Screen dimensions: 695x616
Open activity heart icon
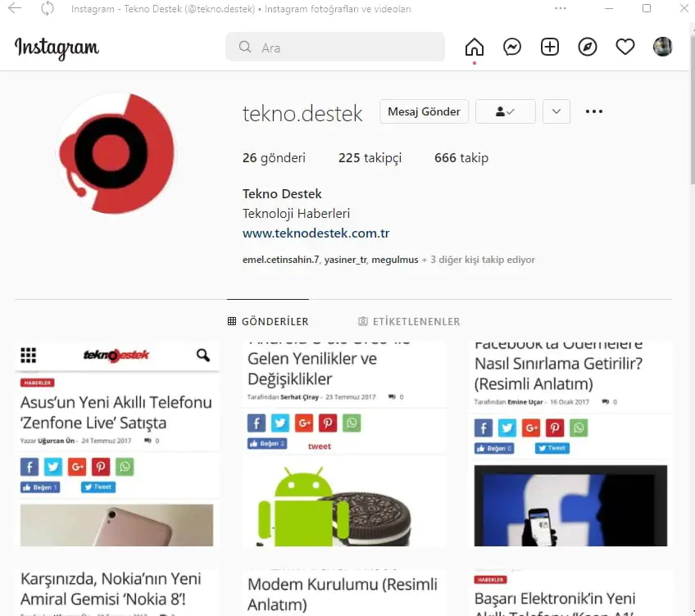(625, 47)
